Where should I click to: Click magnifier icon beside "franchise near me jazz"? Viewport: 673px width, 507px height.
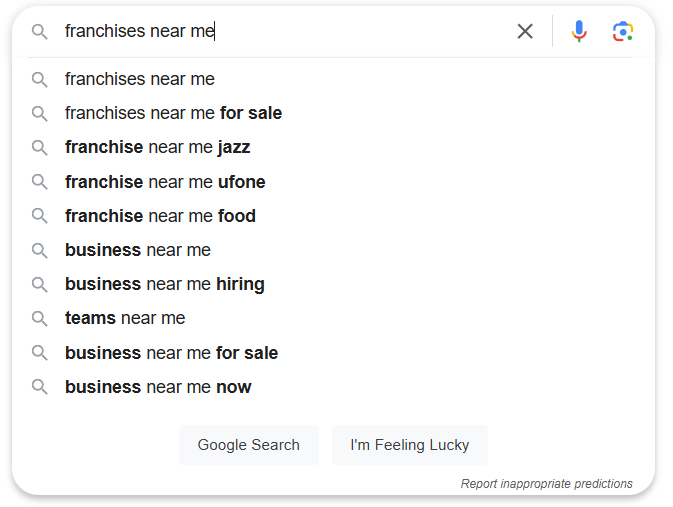pos(40,147)
